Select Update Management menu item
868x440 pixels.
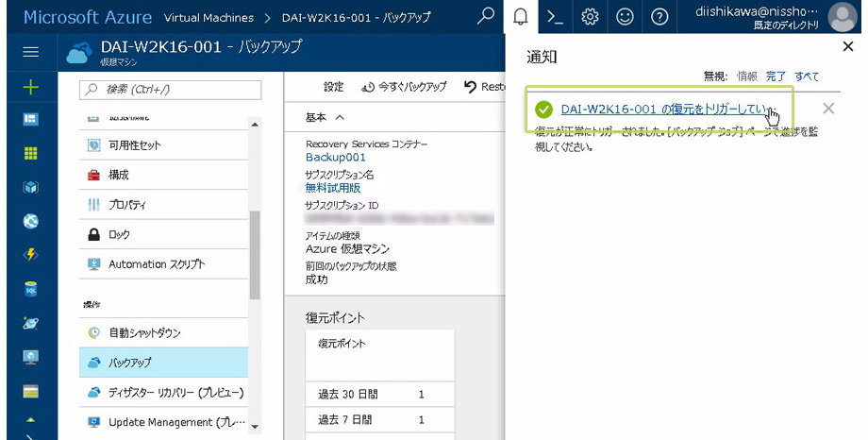coord(164,422)
